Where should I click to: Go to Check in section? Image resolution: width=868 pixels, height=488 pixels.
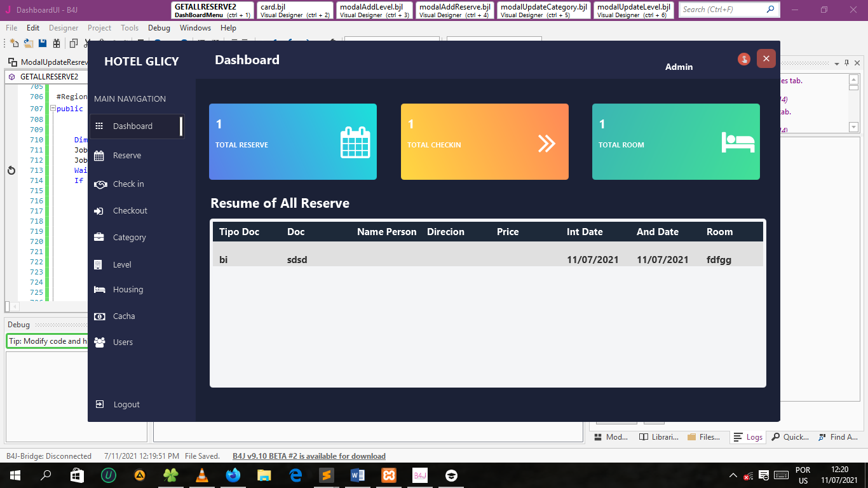click(x=128, y=184)
